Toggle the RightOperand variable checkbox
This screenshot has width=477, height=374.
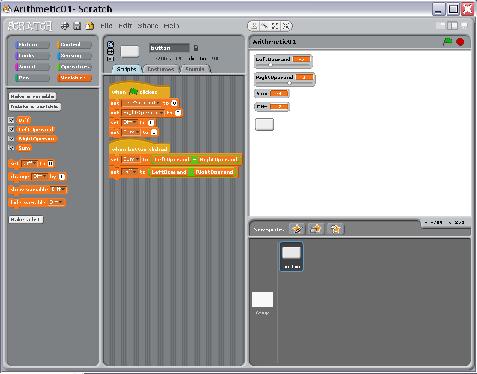pyautogui.click(x=11, y=138)
